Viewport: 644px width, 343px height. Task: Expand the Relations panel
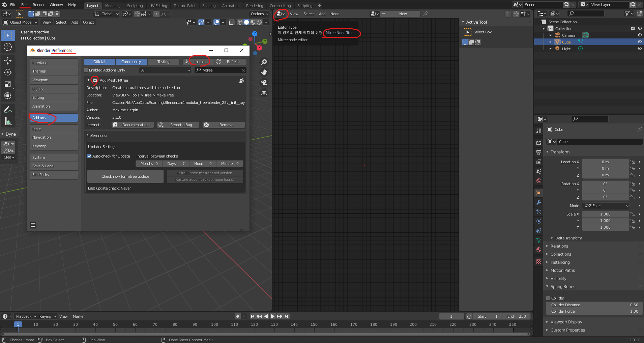tap(559, 246)
